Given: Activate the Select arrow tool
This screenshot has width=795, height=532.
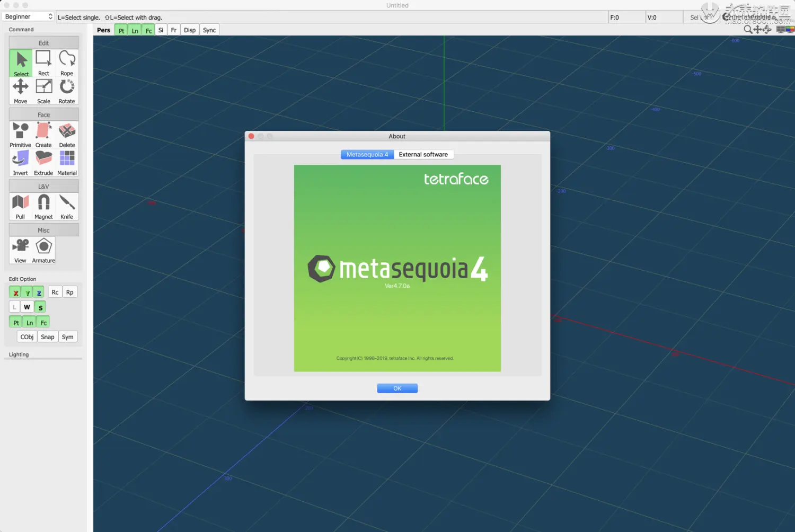Looking at the screenshot, I should [x=21, y=64].
